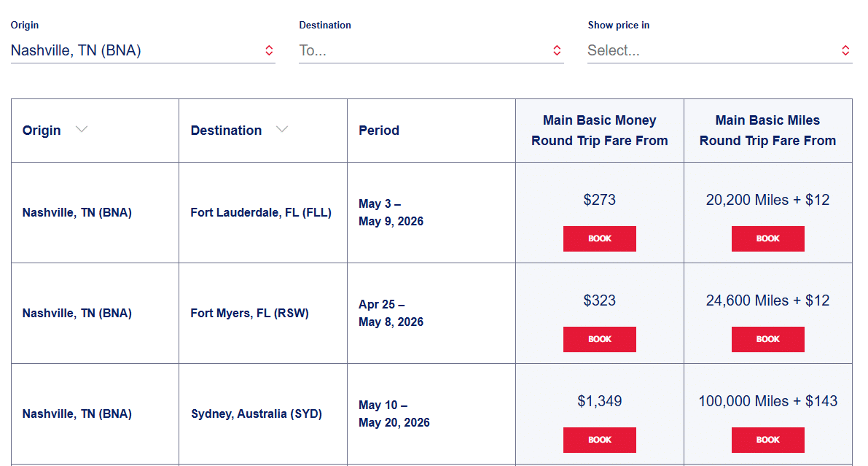Viewport: 868px width, 466px height.
Task: Click the Origin field red selector arrows
Action: [269, 50]
